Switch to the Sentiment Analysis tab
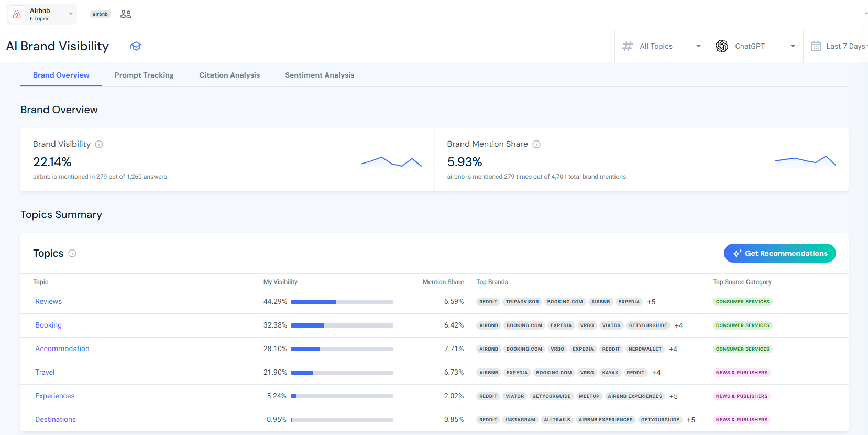Image resolution: width=868 pixels, height=435 pixels. click(320, 75)
